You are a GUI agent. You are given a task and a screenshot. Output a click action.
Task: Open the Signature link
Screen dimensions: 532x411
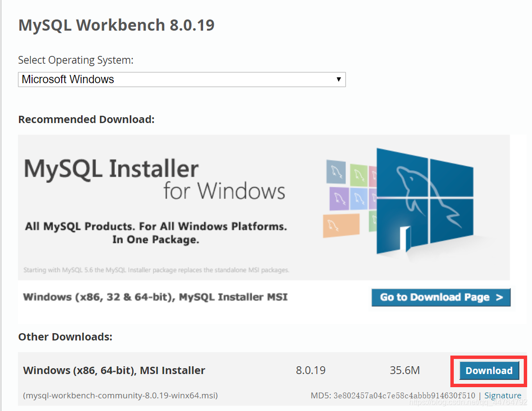502,395
